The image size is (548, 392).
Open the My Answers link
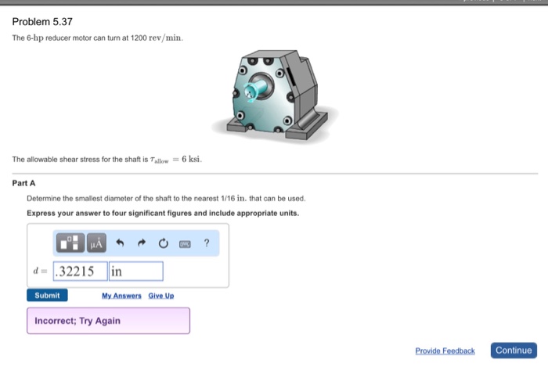(x=121, y=296)
